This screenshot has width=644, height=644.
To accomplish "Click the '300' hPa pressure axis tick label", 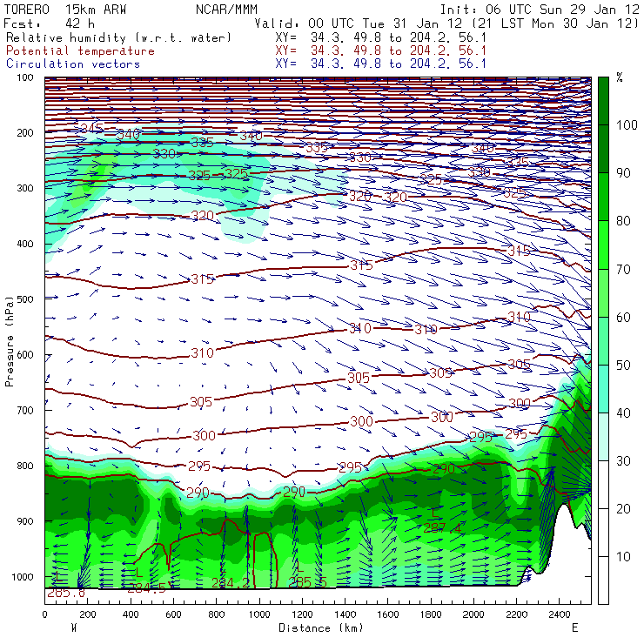I will [25, 188].
